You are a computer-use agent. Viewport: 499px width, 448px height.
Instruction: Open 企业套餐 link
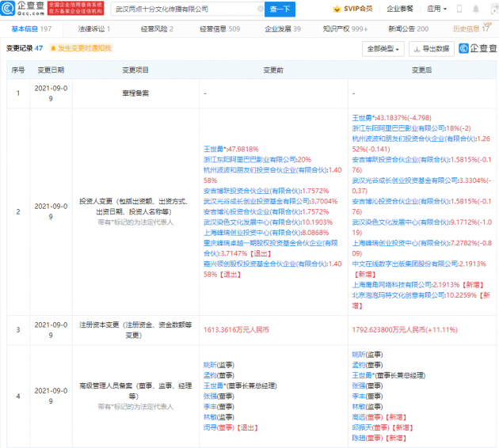pos(400,9)
